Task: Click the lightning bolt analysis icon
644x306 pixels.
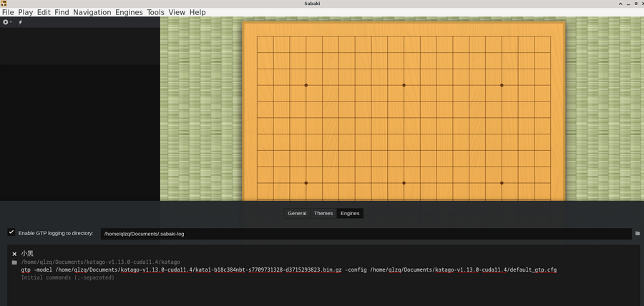Action: click(20, 22)
